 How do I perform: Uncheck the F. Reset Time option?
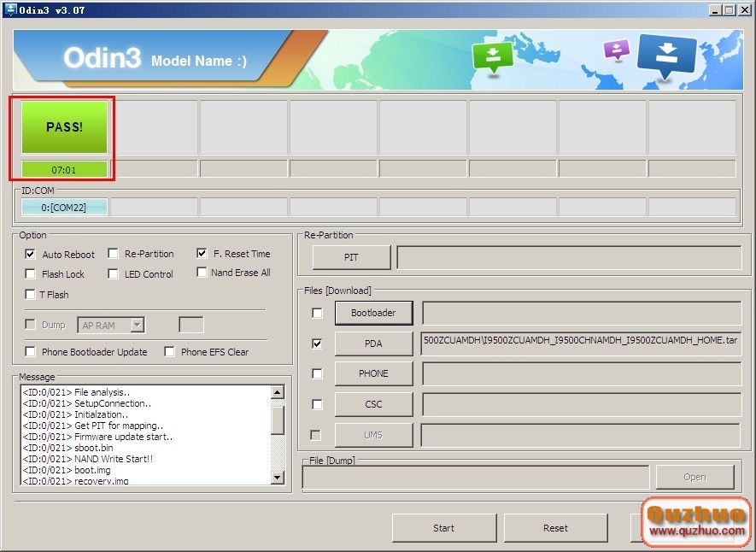point(202,253)
